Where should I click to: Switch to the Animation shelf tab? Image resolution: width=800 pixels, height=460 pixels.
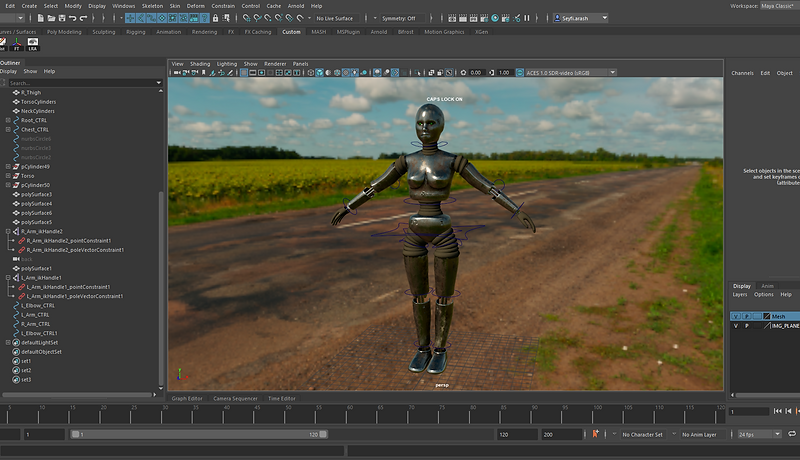(x=168, y=32)
